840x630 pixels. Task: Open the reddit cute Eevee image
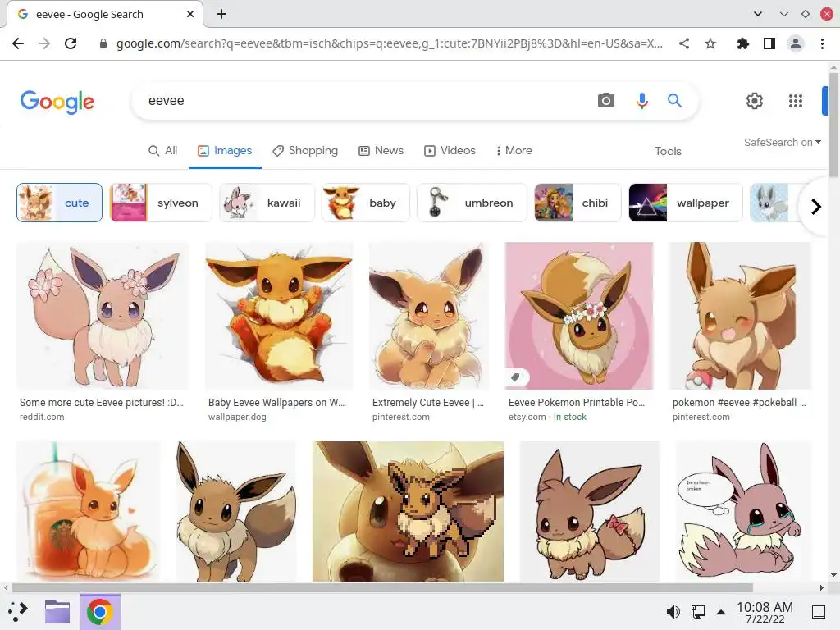[103, 316]
